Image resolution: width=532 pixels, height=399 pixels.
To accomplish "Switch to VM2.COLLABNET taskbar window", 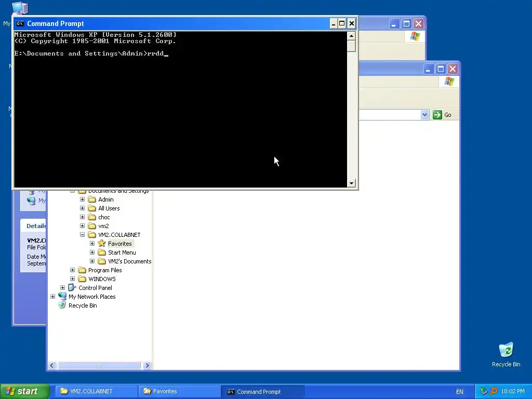I will pos(96,391).
